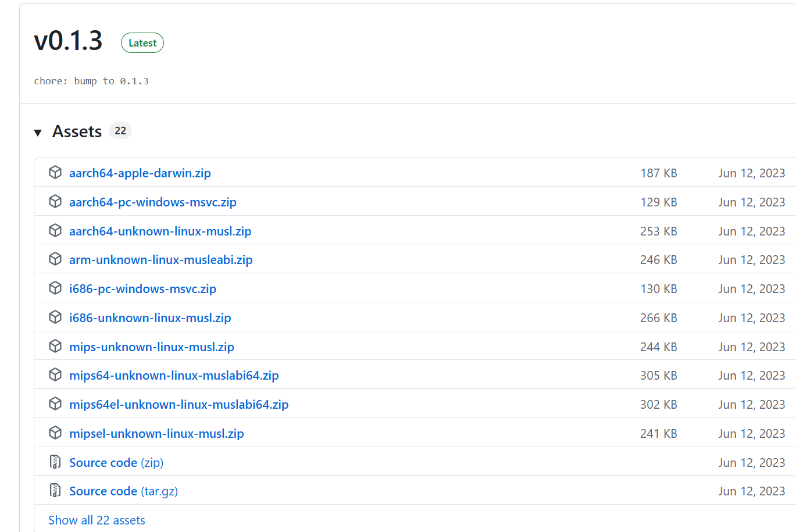
Task: Download Source code (zip)
Action: [x=116, y=463]
